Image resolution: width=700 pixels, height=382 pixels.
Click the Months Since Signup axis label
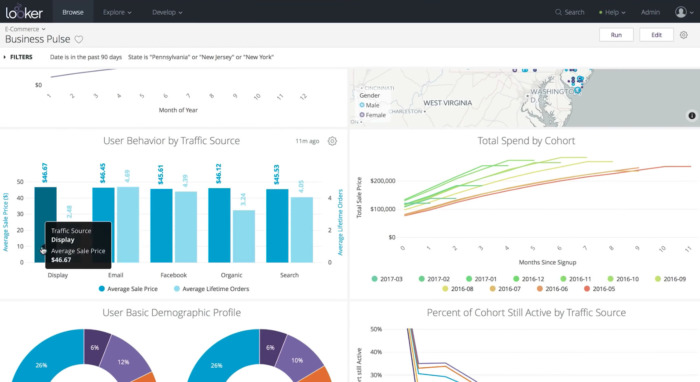click(547, 262)
